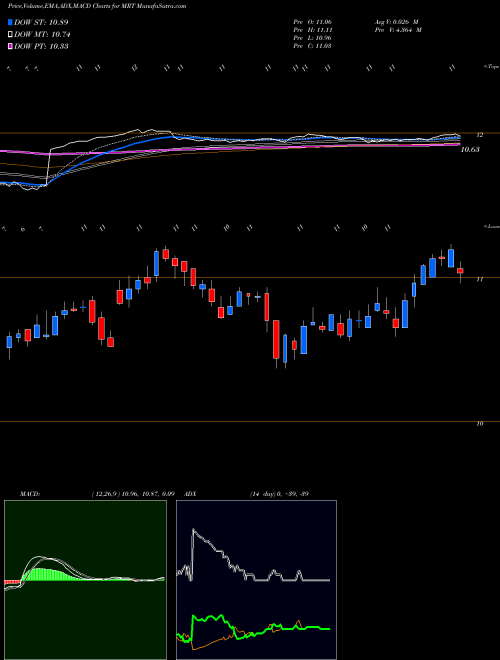
Task: Click the 'Pre C: 11.03' value
Action: pos(313,46)
